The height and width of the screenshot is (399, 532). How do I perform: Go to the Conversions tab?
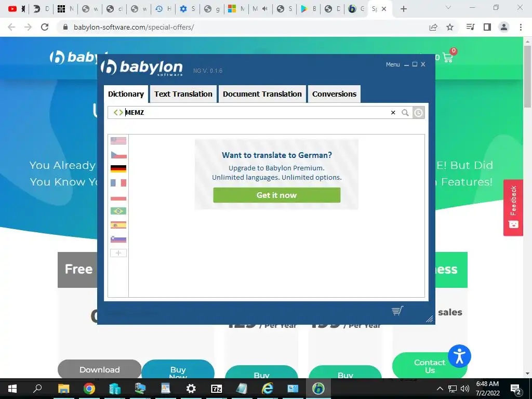tap(334, 94)
